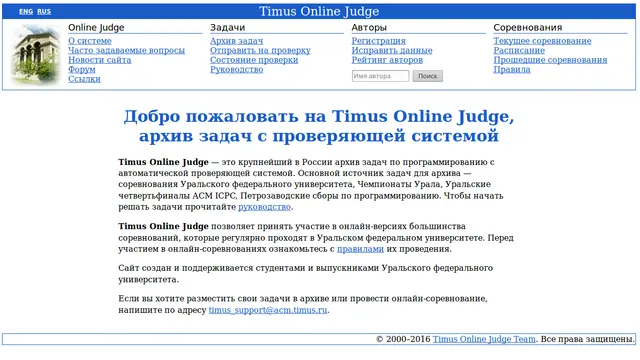
Task: Click the 'руководство' link in the first paragraph
Action: [264, 207]
